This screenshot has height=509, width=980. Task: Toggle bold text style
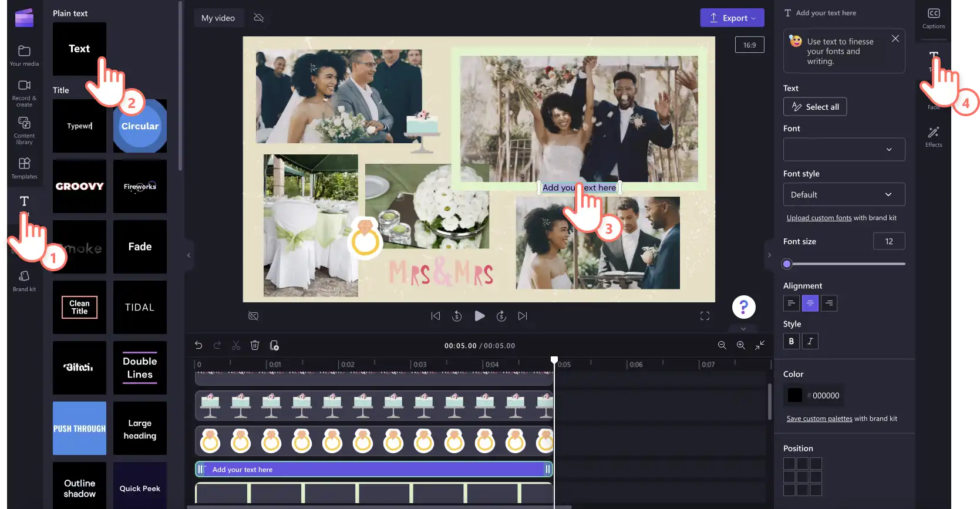[x=791, y=341]
